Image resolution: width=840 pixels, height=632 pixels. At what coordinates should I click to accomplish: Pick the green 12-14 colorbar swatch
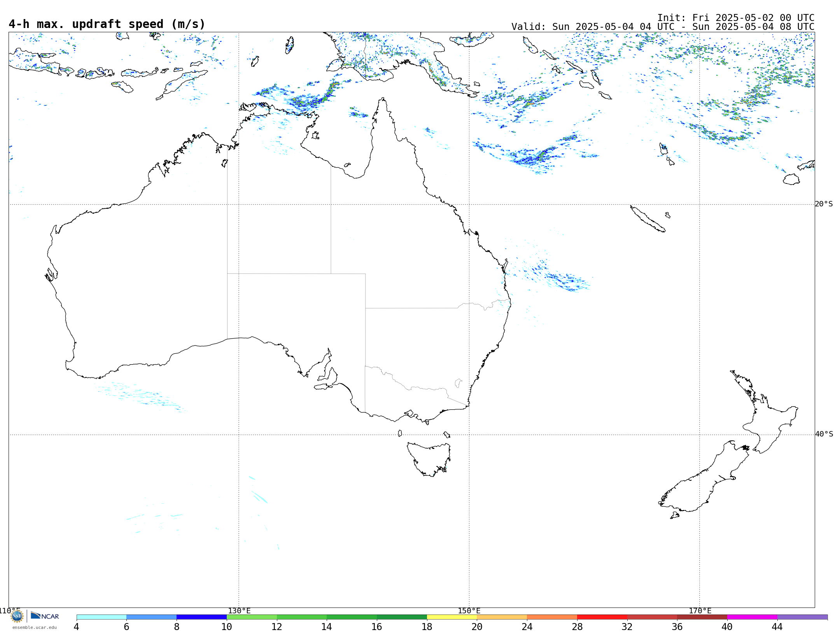tap(302, 617)
